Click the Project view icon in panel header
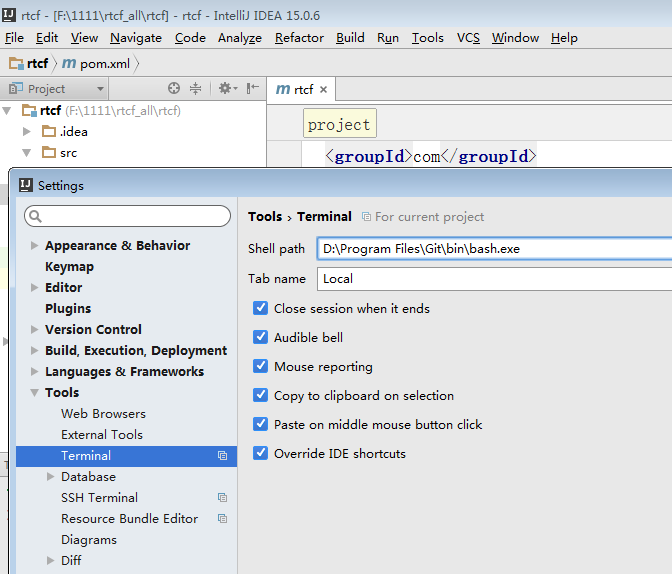 (16, 88)
